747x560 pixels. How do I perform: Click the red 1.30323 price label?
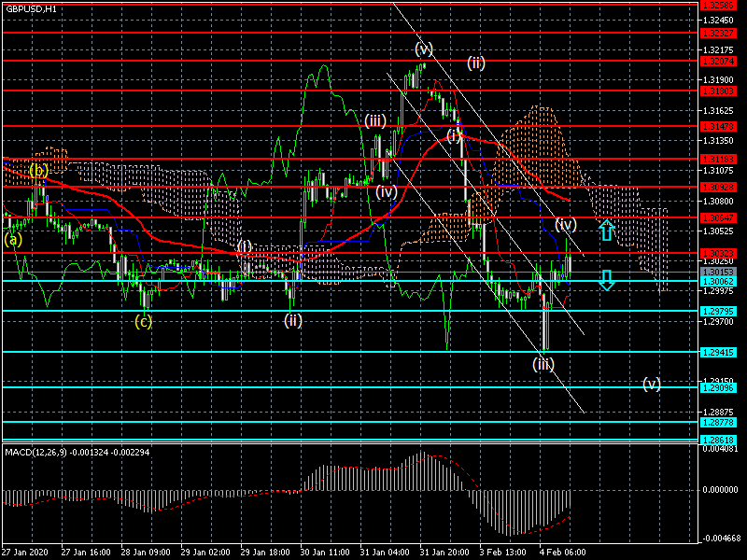pos(718,254)
